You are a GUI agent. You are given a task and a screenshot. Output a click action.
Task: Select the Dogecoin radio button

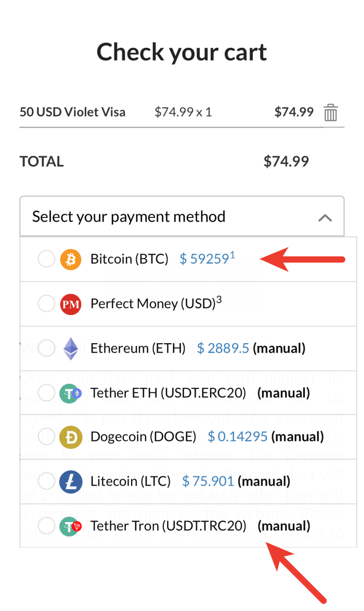46,437
